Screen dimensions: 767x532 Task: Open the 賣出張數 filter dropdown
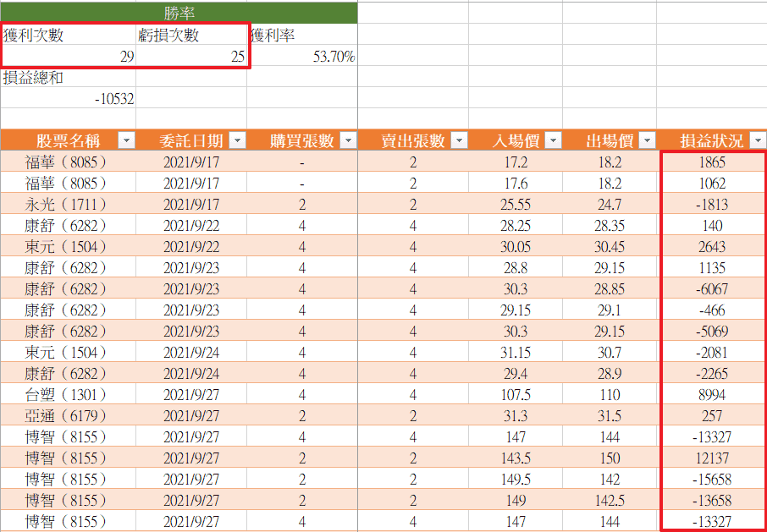point(460,140)
